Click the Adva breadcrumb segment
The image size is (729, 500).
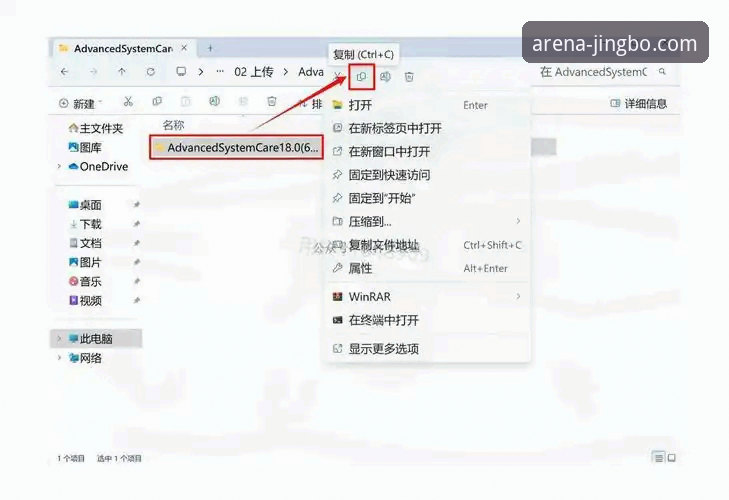[311, 72]
